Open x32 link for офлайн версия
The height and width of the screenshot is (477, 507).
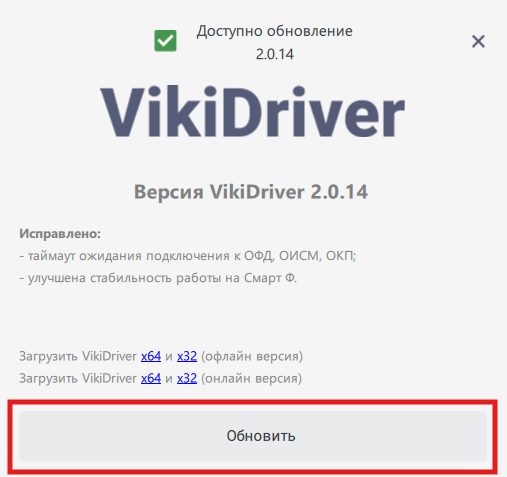click(187, 356)
